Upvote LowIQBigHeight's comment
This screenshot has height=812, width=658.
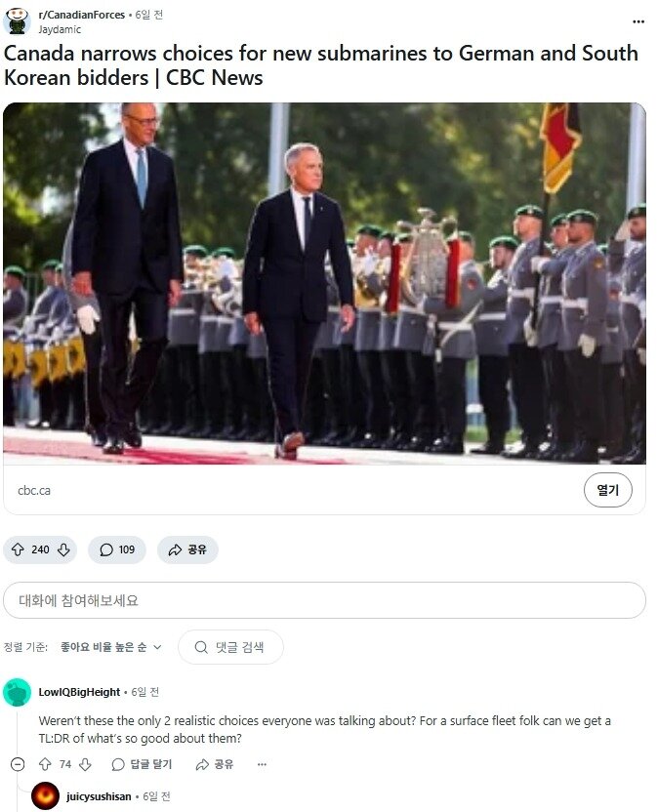pyautogui.click(x=46, y=764)
